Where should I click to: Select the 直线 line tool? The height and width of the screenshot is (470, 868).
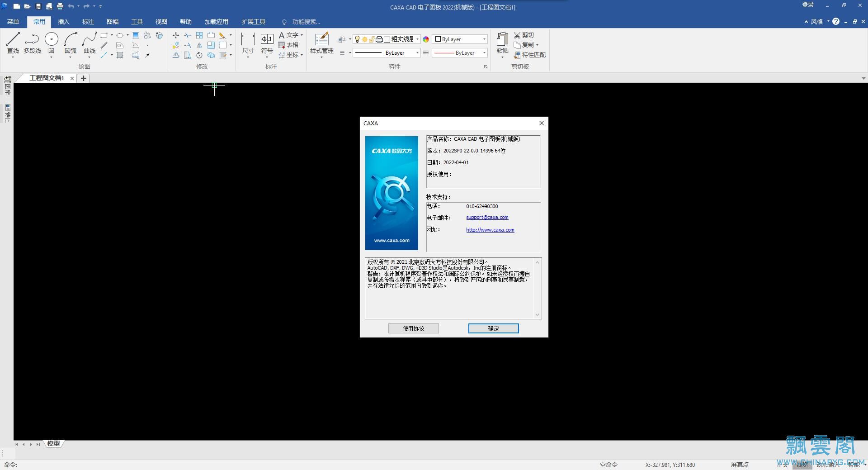13,43
